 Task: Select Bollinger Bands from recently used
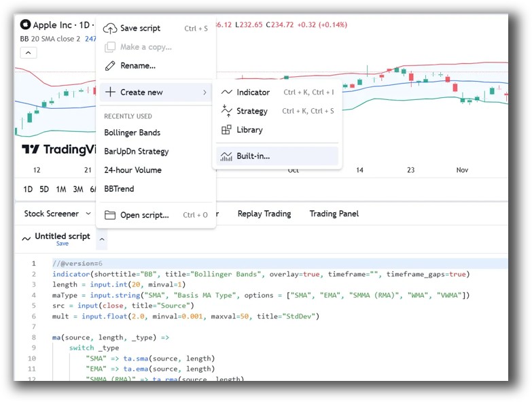click(x=132, y=133)
